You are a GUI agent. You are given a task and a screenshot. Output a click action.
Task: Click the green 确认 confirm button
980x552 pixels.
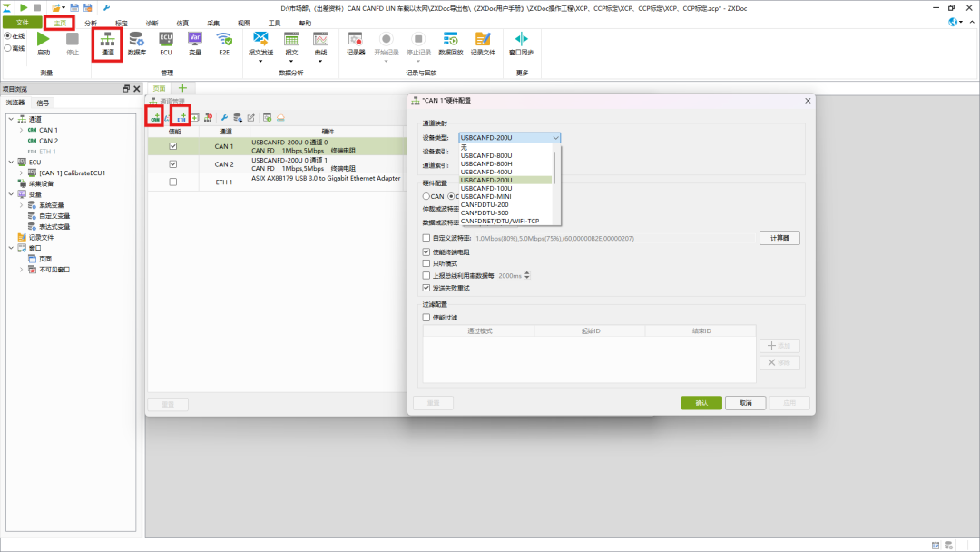[701, 403]
